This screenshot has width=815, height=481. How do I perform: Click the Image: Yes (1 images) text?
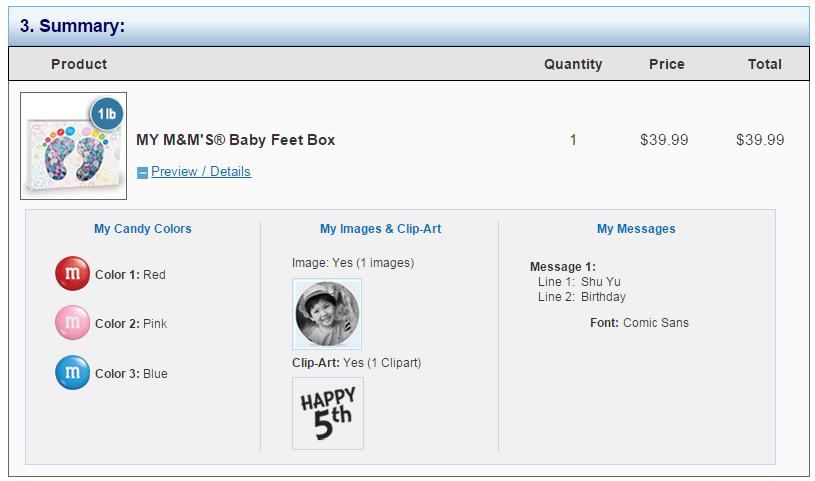[353, 263]
